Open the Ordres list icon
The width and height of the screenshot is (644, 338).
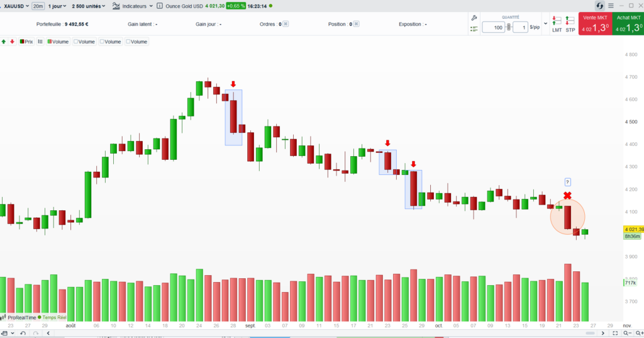[286, 25]
